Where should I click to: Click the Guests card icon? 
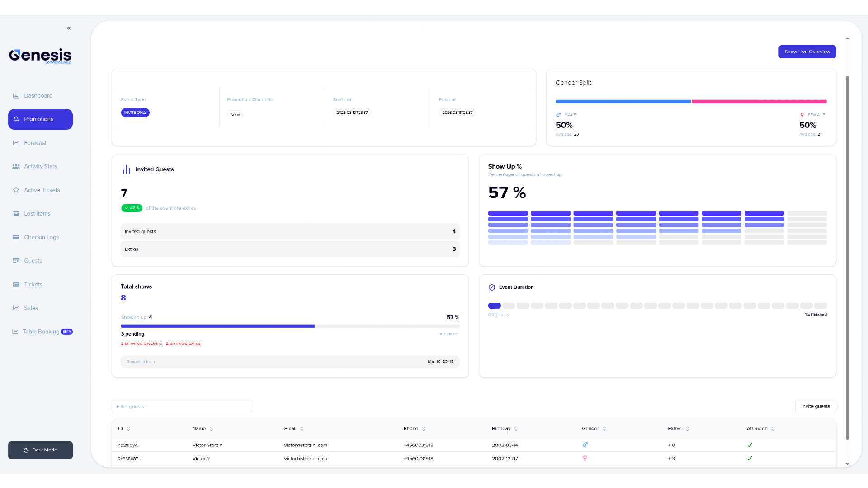16,261
